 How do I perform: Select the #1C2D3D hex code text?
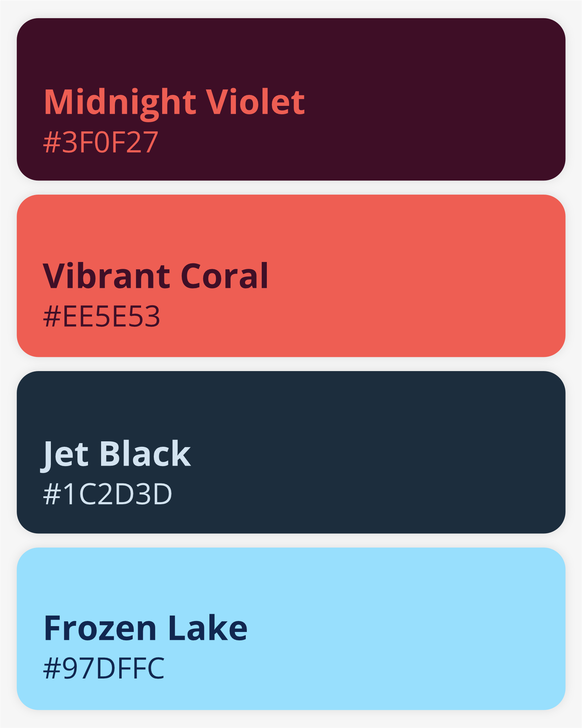tap(107, 494)
